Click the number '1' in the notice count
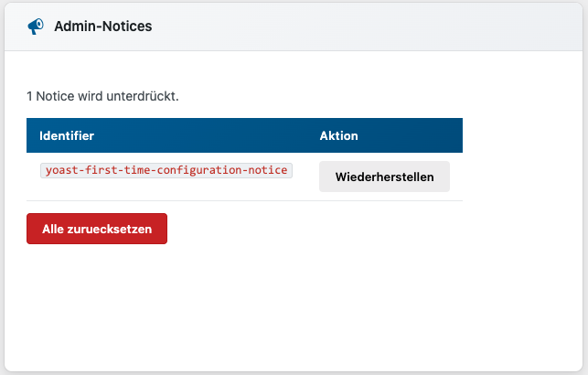Viewport: 588px width, 375px height. (x=30, y=95)
